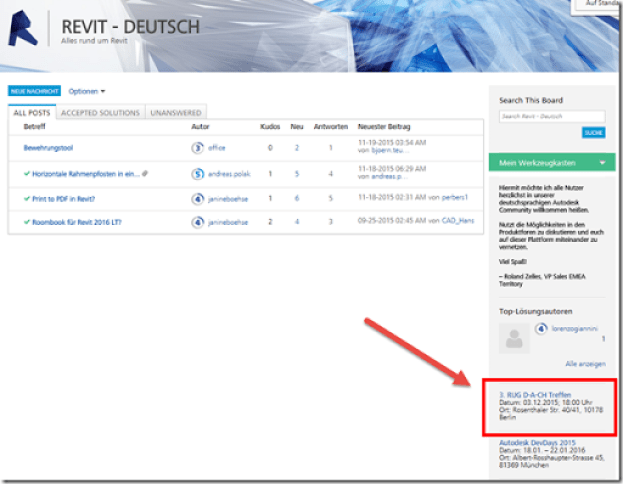Image resolution: width=623 pixels, height=484 pixels.
Task: Click the Neu column header
Action: pyautogui.click(x=297, y=126)
